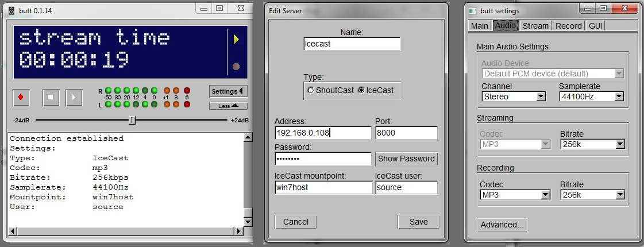The width and height of the screenshot is (644, 247).
Task: Click the log's horizontal scrollbar left arrow
Action: (x=13, y=231)
